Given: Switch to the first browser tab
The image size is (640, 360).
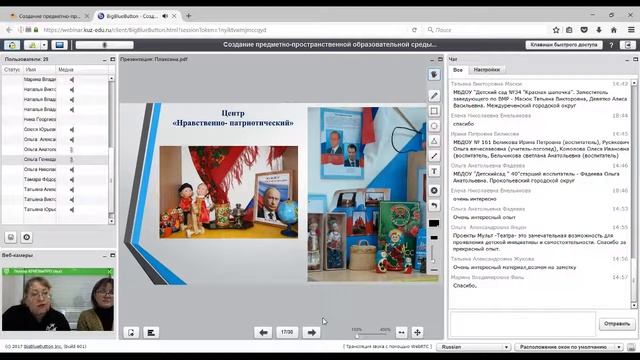Looking at the screenshot, I should 49,16.
